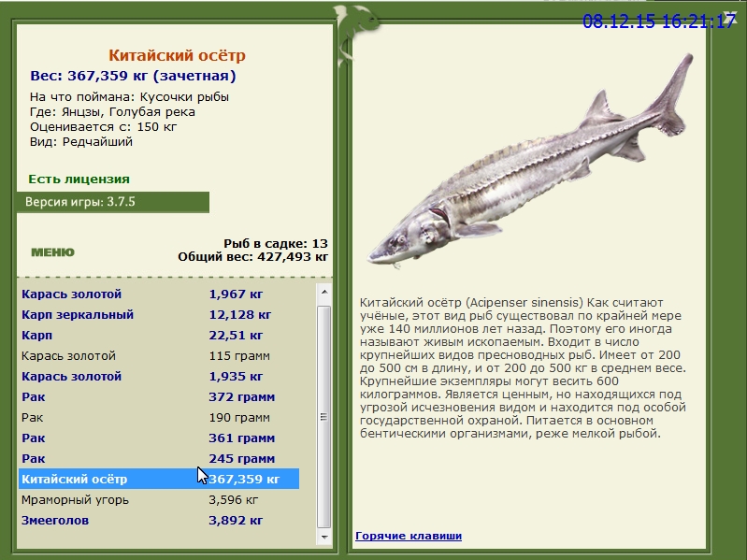
Task: Click scroll up arrow of fish list
Action: (x=324, y=292)
